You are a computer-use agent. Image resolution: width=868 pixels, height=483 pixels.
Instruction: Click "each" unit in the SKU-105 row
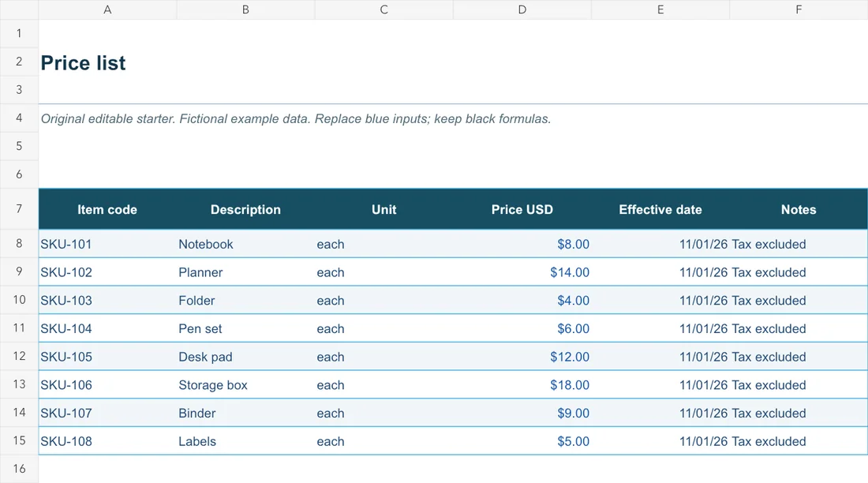point(331,357)
